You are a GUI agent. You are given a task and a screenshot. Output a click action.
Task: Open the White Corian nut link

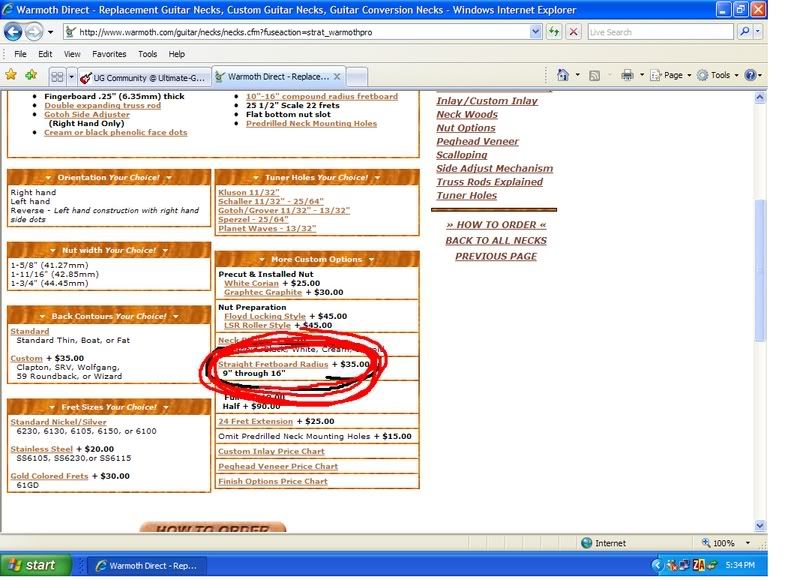point(252,283)
